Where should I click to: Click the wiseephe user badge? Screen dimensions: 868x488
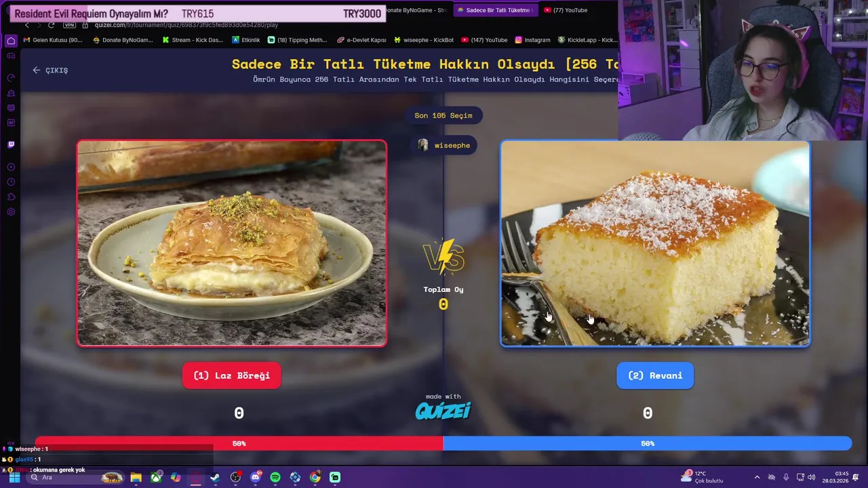[x=443, y=145]
